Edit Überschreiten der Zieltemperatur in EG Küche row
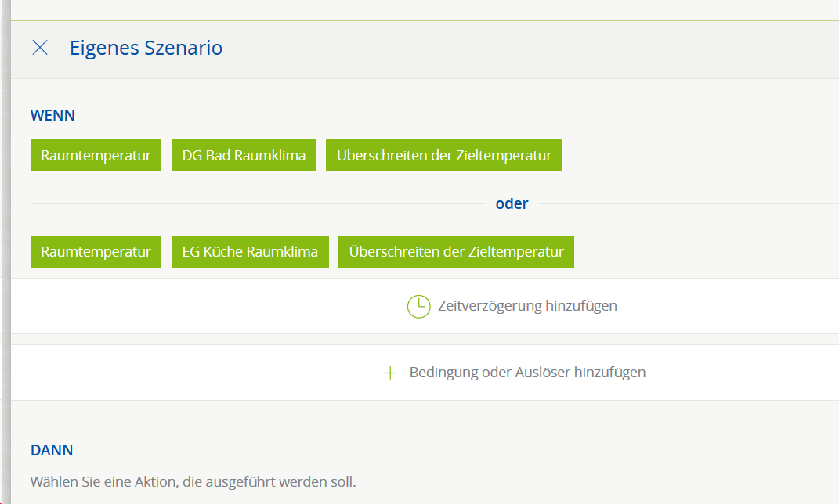839x504 pixels. pyautogui.click(x=456, y=252)
